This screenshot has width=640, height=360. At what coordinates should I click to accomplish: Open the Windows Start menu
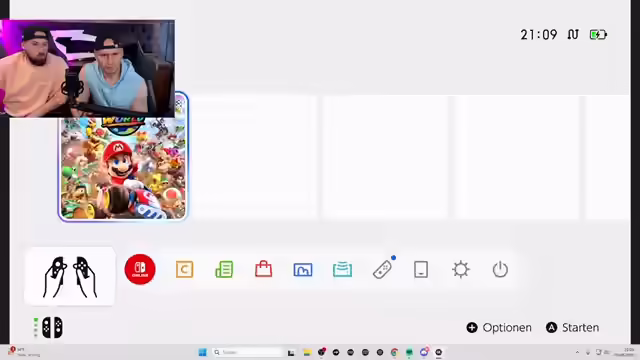tap(202, 352)
